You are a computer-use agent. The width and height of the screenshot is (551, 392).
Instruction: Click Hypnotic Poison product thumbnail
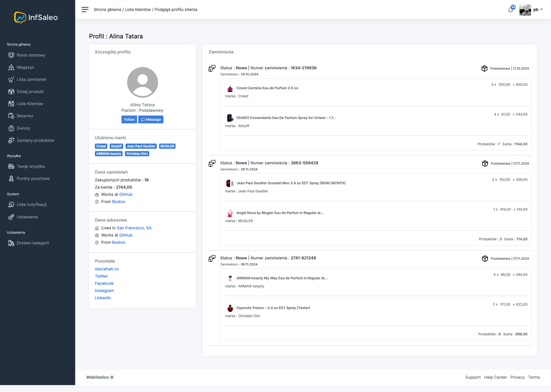tap(230, 308)
